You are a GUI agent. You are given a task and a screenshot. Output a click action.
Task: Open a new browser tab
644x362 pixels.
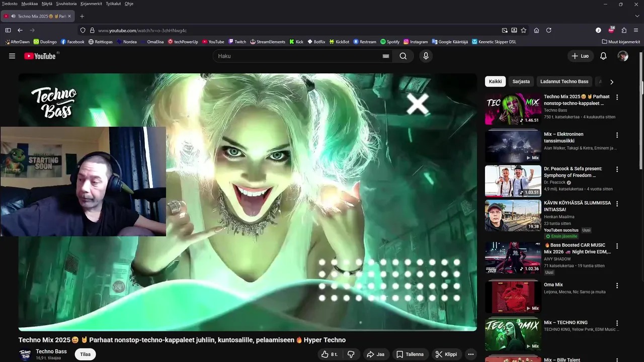pyautogui.click(x=82, y=16)
